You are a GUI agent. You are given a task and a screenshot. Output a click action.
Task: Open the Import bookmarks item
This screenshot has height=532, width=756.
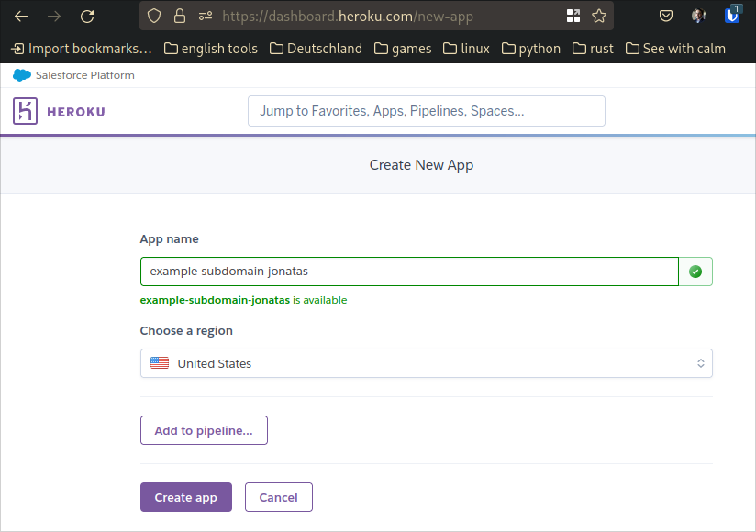(82, 49)
